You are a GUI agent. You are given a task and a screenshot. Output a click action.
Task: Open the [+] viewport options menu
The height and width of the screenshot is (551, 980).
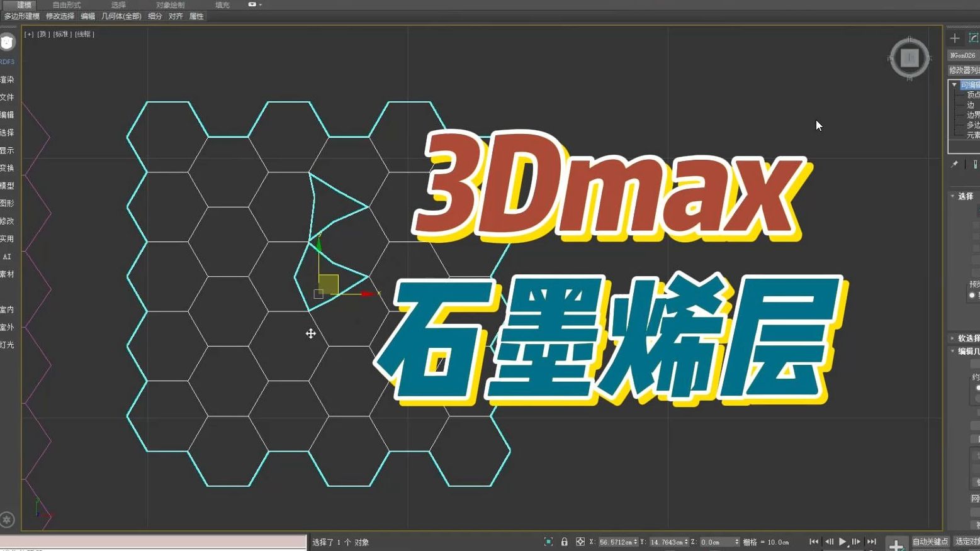coord(28,34)
